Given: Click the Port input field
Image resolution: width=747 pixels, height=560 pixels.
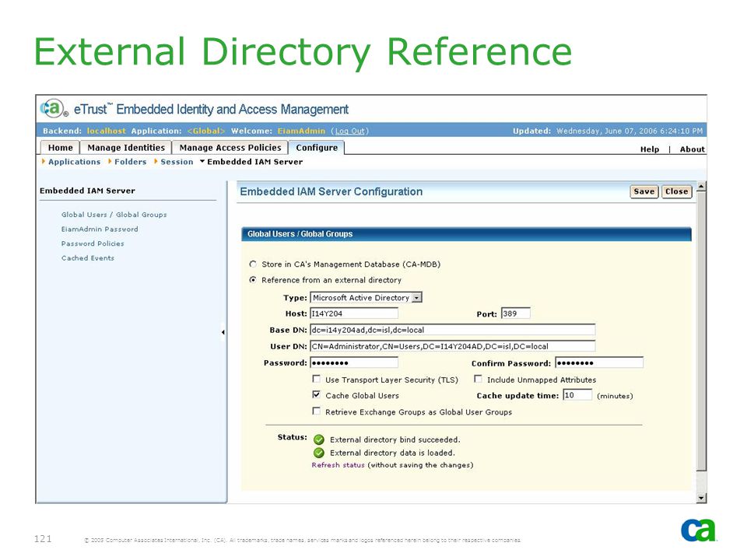Looking at the screenshot, I should [x=515, y=313].
